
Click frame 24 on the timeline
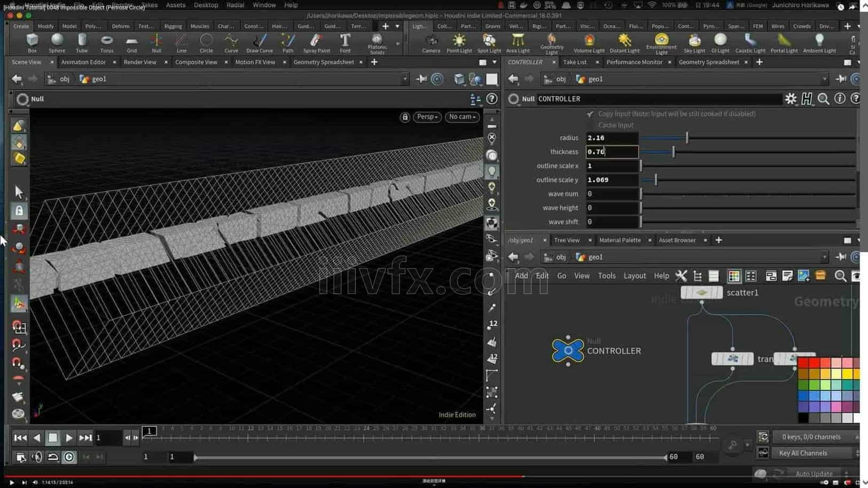[x=366, y=428]
